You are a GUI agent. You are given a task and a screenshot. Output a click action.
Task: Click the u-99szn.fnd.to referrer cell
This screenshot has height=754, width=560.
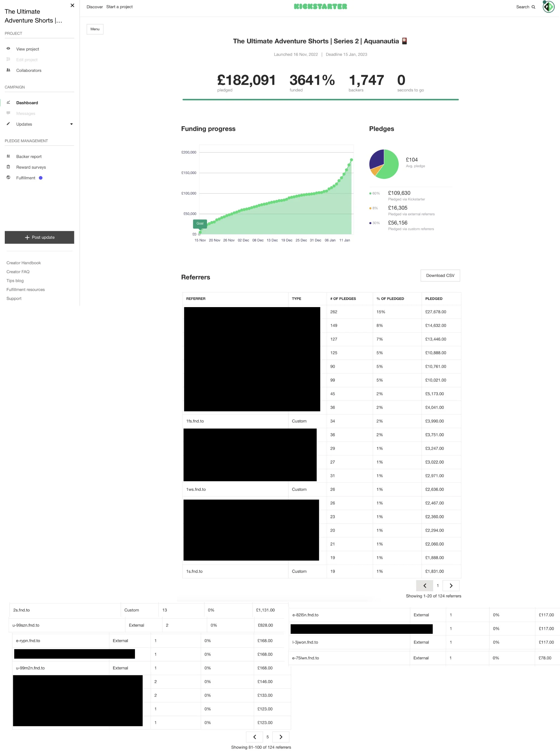coord(67,625)
